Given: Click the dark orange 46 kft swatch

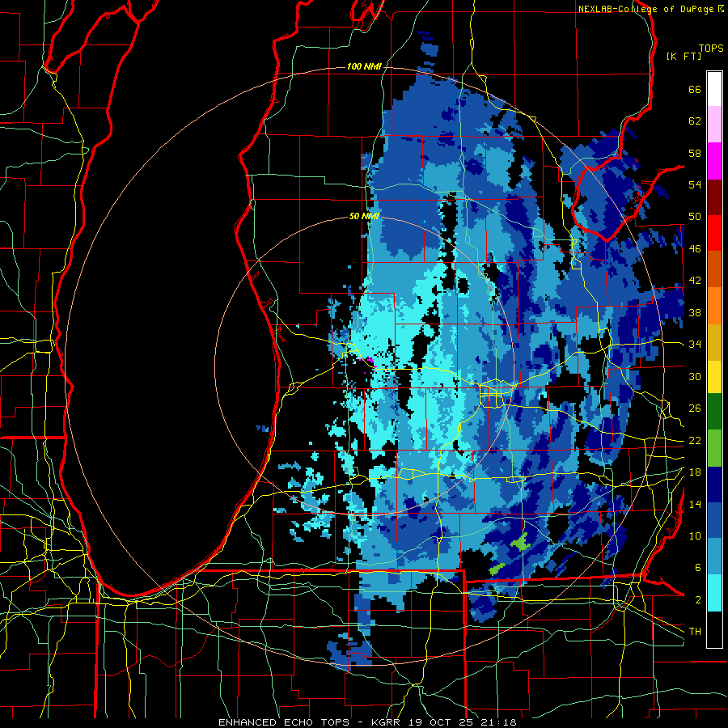Looking at the screenshot, I should 714,269.
